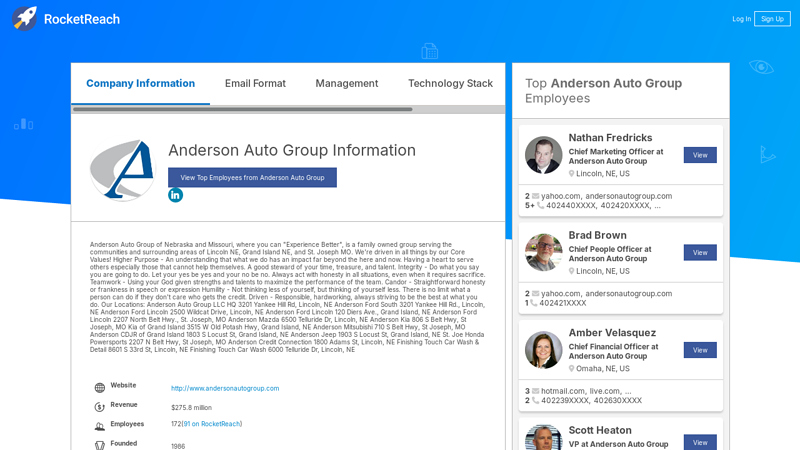Click Nathan Fredricks' phone icon
The image size is (800, 450).
(x=540, y=206)
